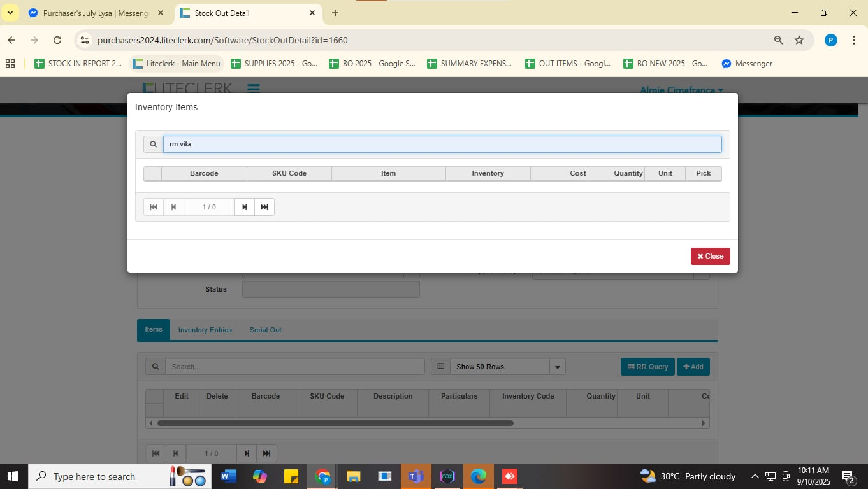The height and width of the screenshot is (489, 868).
Task: Click the magnifier icon beside inventory search
Action: 153,145
